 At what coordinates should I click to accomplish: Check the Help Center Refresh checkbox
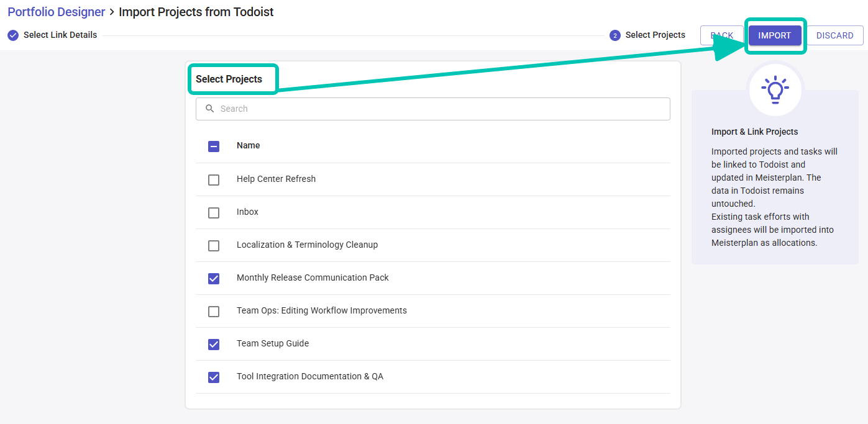pos(214,179)
